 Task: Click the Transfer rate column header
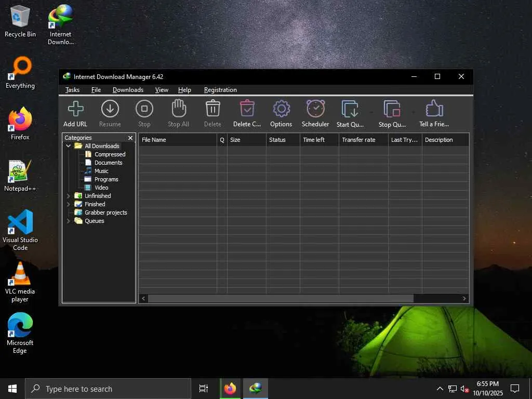pos(363,140)
